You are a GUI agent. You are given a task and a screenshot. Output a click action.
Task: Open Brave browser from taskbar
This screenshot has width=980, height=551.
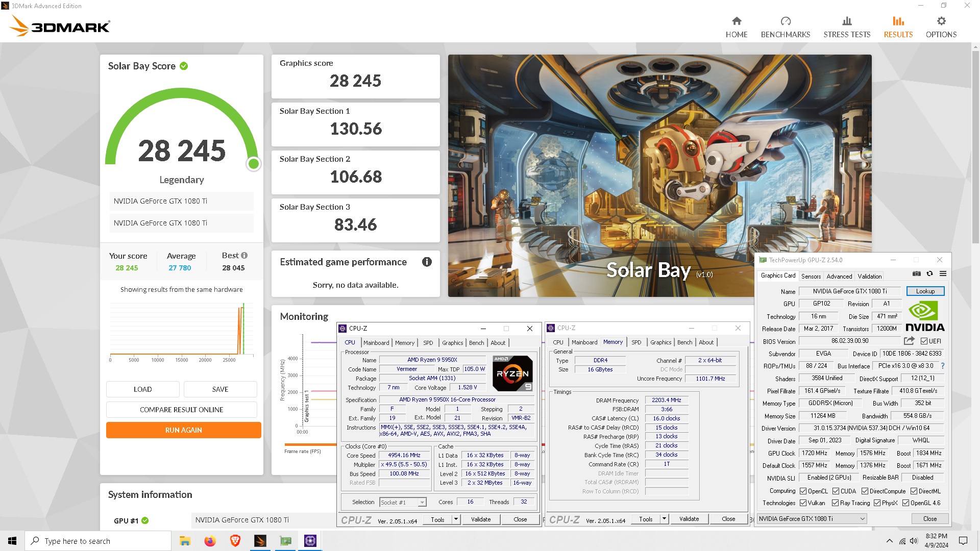pos(235,541)
